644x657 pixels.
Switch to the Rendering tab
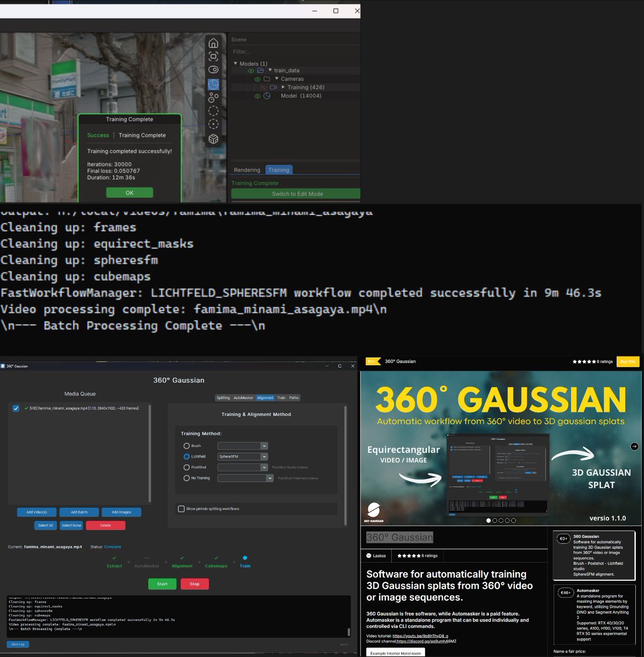[x=247, y=170]
